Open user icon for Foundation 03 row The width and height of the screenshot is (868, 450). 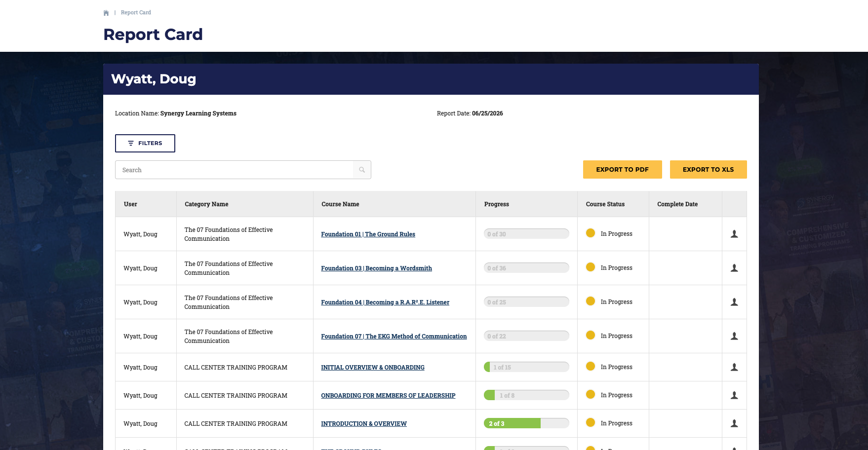[734, 268]
